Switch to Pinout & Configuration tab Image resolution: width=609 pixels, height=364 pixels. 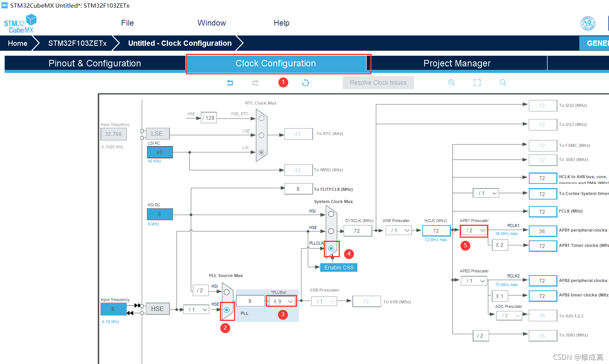[95, 63]
